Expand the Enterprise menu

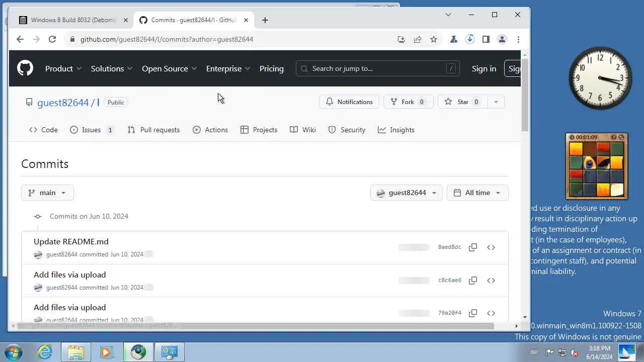tap(228, 68)
